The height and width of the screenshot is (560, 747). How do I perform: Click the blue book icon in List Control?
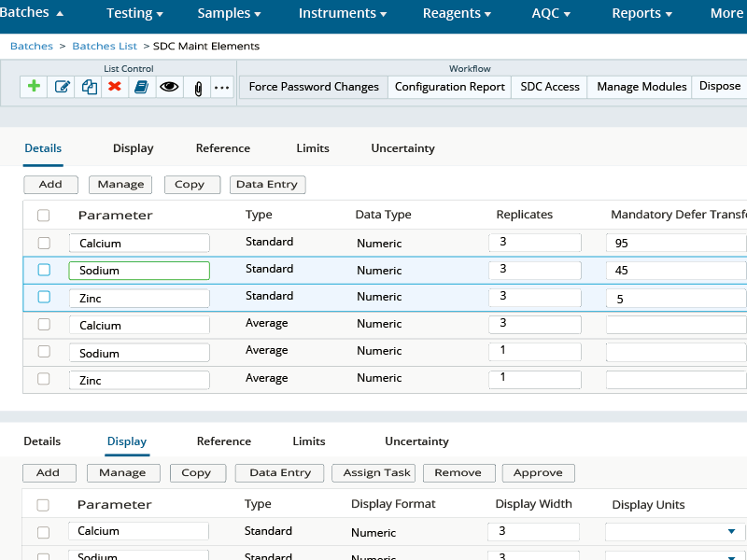point(141,87)
